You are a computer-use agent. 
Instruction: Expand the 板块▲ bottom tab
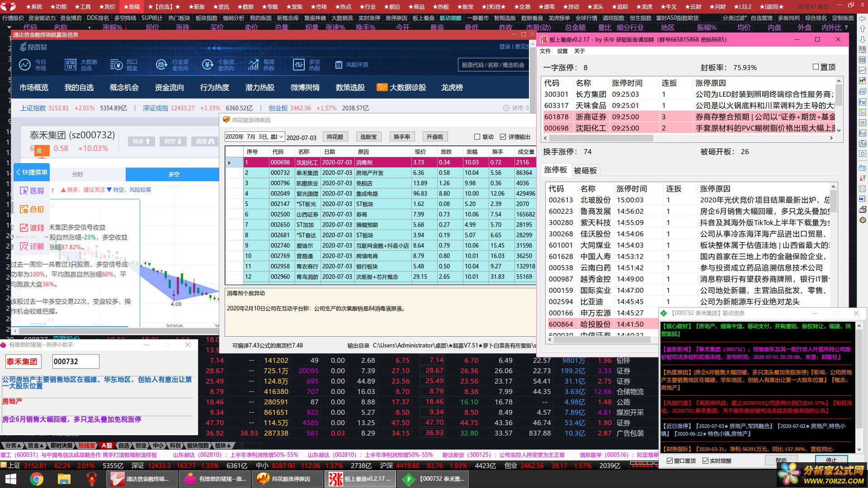coord(224,446)
